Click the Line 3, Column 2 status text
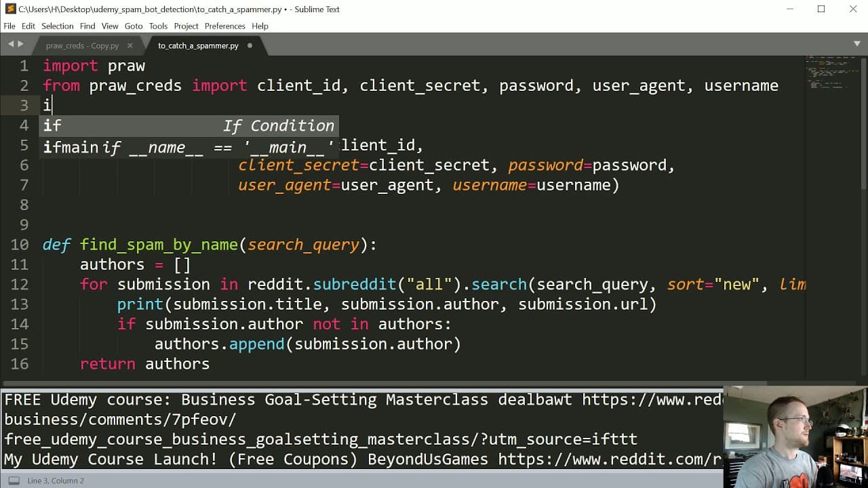868x488 pixels. point(56,481)
